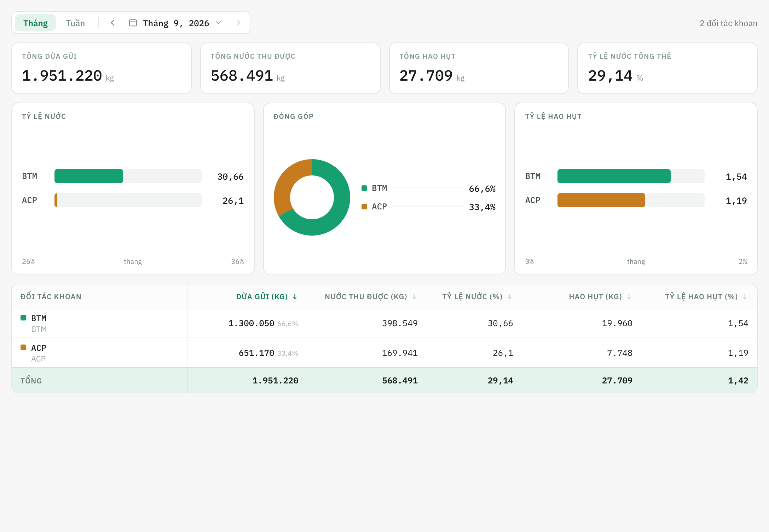Click the green BTM swatch in table row
The width and height of the screenshot is (769, 532).
pos(23,318)
